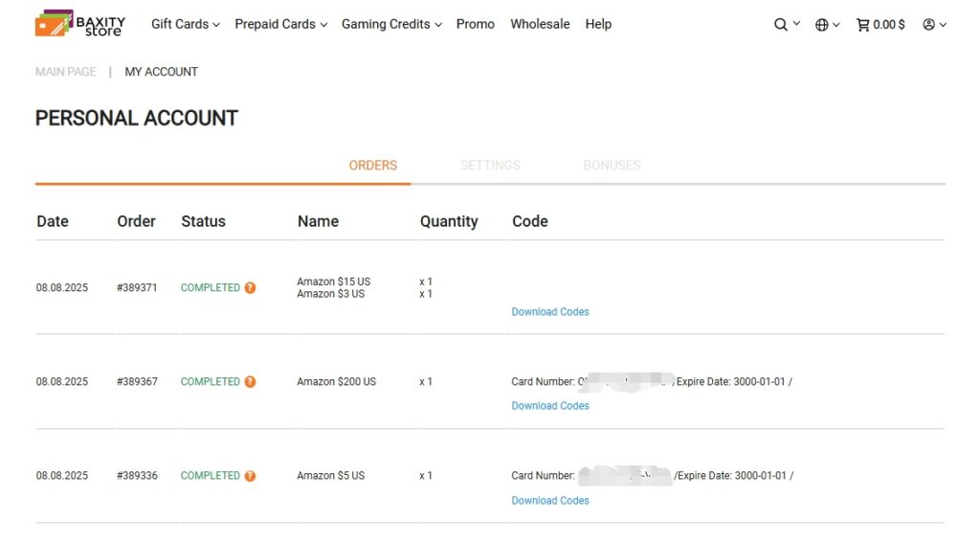Open the Help menu item
This screenshot has width=980, height=543.
[598, 24]
